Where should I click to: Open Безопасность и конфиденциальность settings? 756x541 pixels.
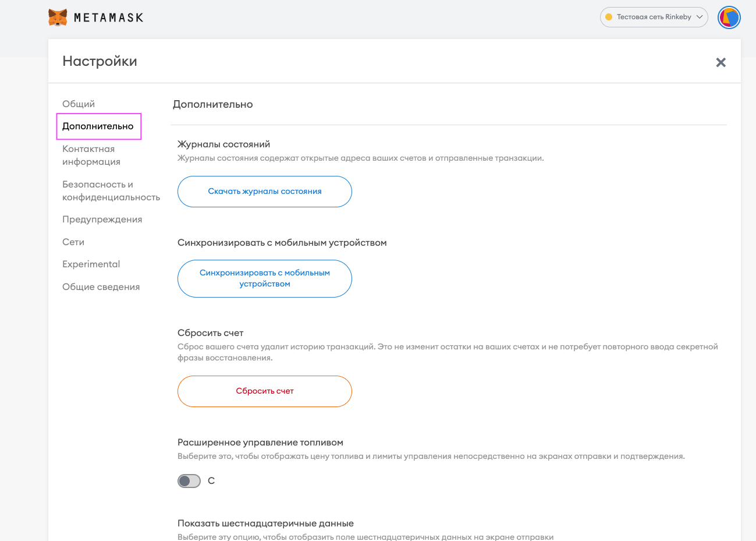pos(111,191)
